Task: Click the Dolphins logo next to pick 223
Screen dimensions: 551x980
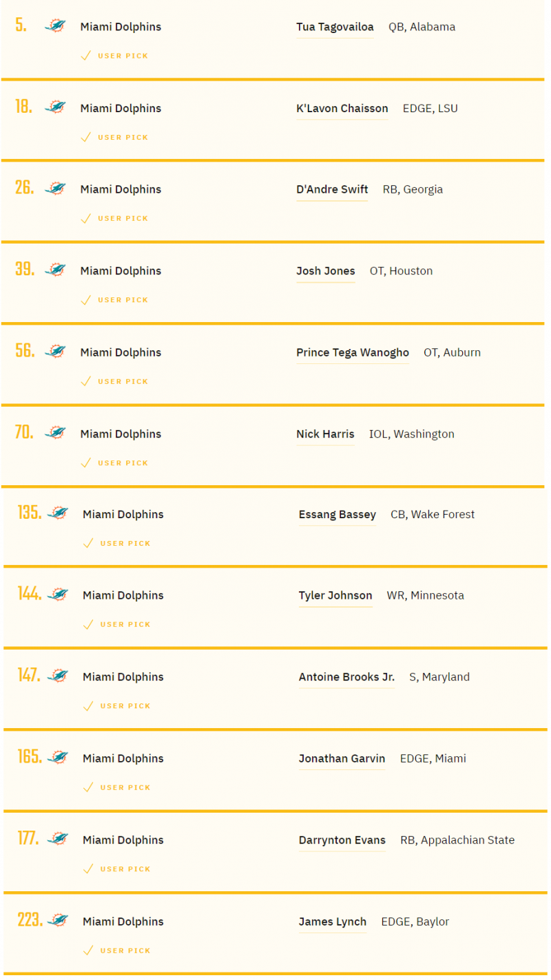Action: pos(58,920)
